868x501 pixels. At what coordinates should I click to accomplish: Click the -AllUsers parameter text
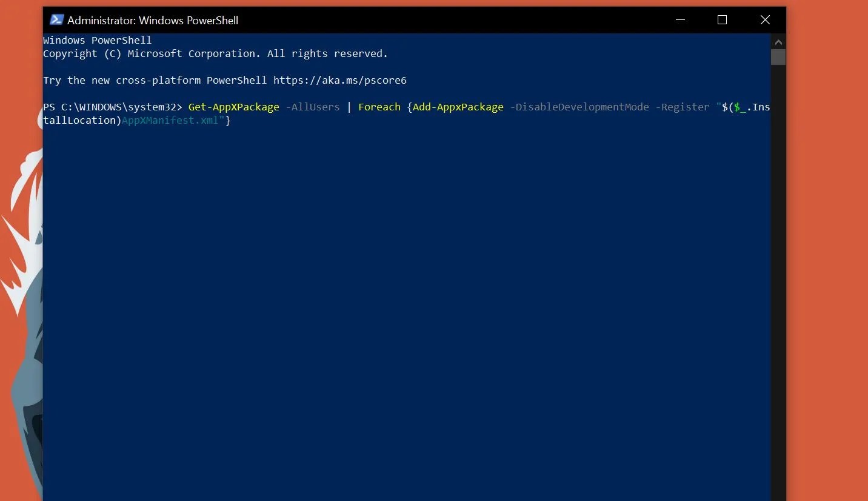click(x=313, y=107)
